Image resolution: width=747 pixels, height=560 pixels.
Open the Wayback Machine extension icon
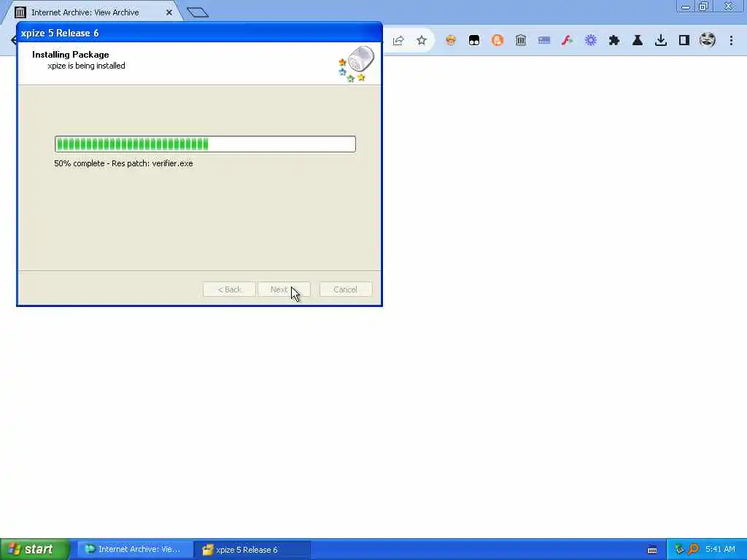point(521,41)
